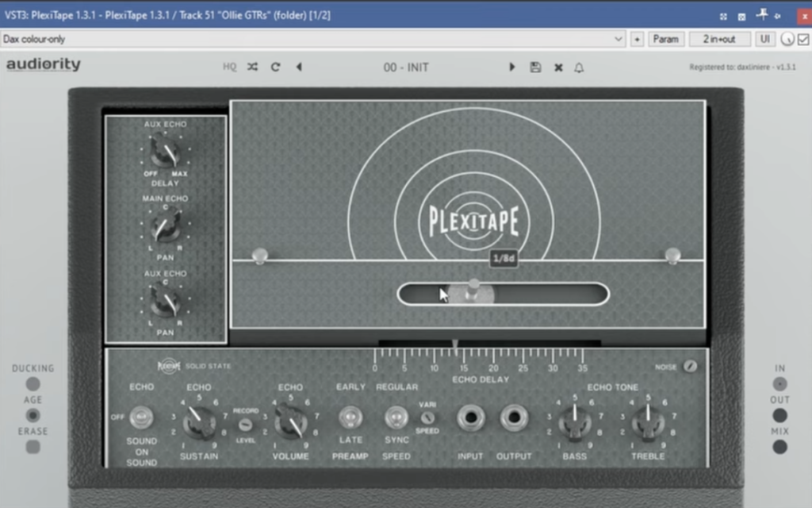This screenshot has height=508, width=812.
Task: Enable HQ oversampling mode
Action: (x=229, y=67)
